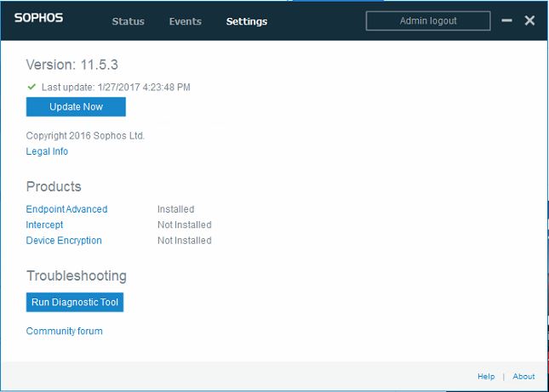Click the Update Now button

point(76,107)
